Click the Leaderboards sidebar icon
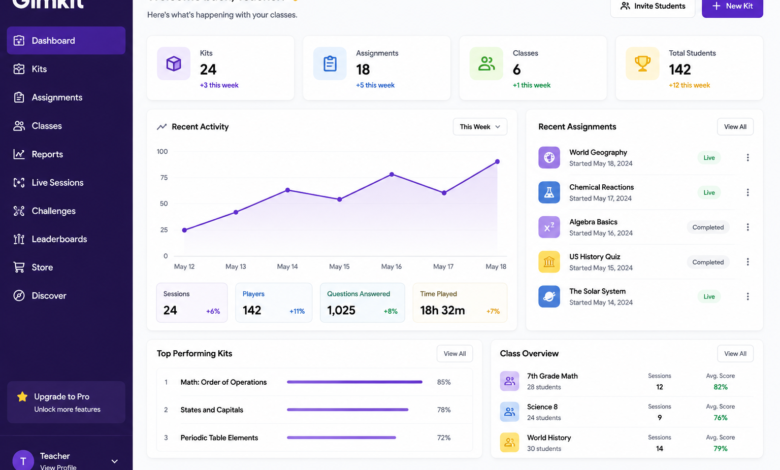Screen dimensions: 780x470 (19, 239)
